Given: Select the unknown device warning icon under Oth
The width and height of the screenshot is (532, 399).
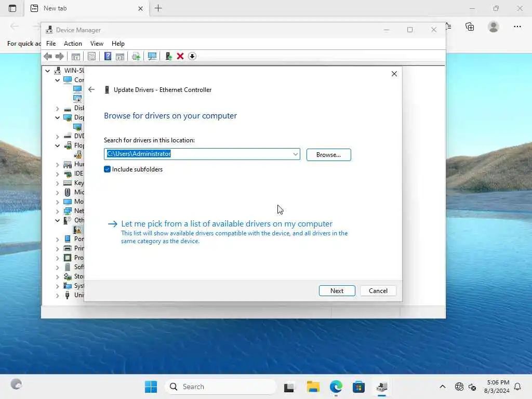Looking at the screenshot, I should click(x=78, y=230).
